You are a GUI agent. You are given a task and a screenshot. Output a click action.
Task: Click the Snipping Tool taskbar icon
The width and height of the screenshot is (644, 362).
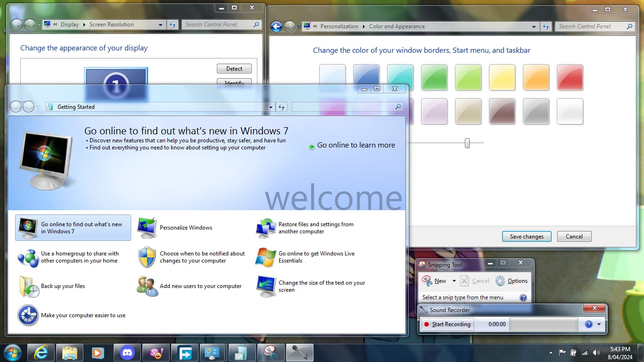[271, 353]
